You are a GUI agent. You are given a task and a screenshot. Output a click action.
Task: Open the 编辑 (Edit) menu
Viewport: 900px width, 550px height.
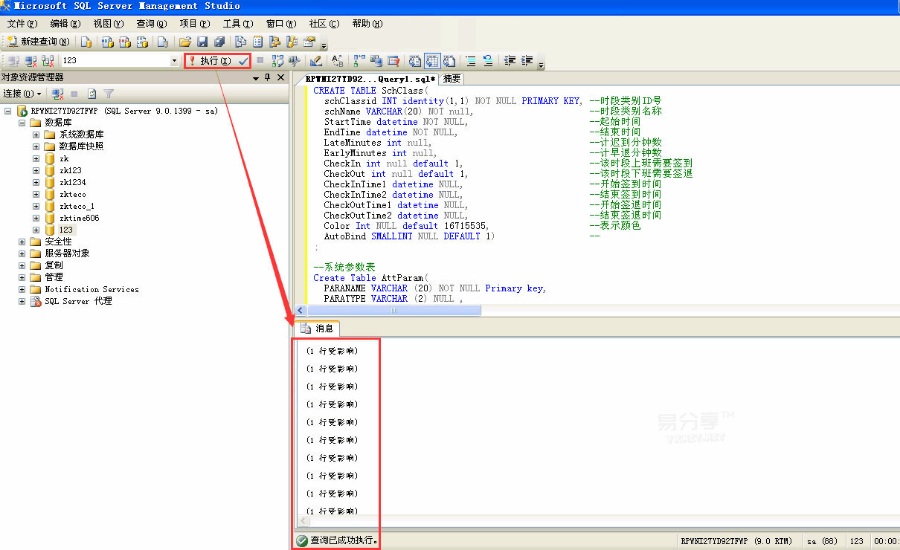[65, 24]
